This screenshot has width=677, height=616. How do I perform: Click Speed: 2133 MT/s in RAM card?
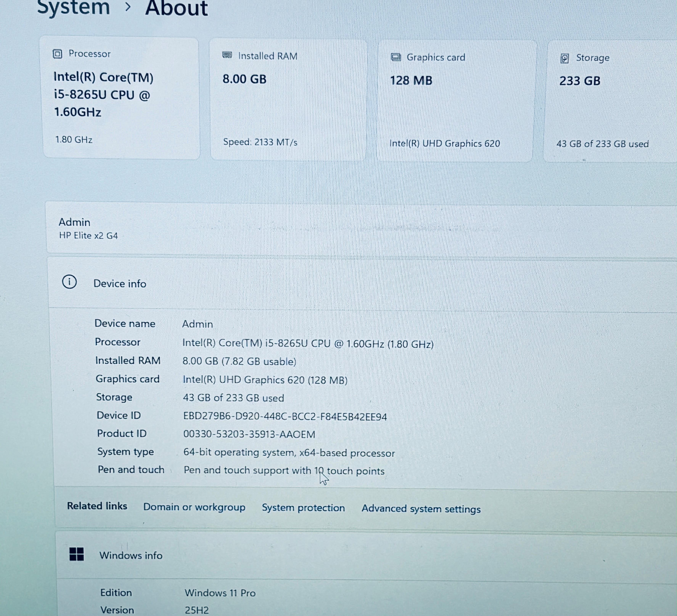pos(260,142)
